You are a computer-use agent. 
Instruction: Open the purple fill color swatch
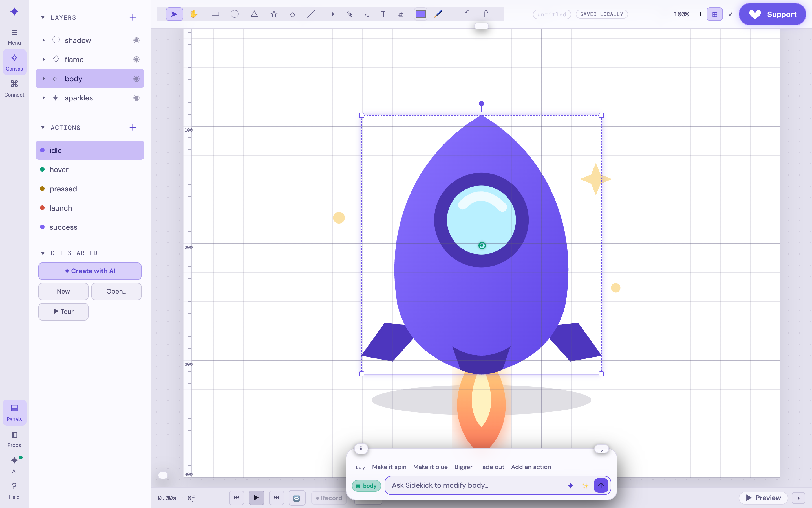point(420,14)
